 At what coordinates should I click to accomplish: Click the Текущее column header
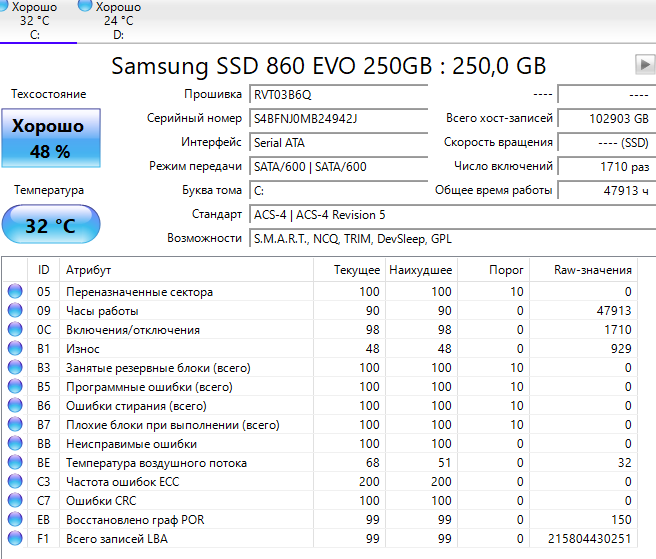pyautogui.click(x=349, y=270)
